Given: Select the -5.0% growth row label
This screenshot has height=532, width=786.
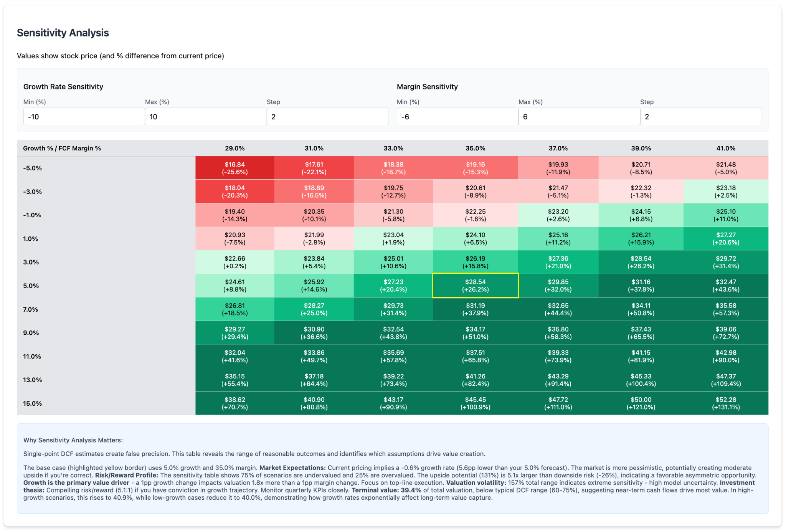Looking at the screenshot, I should [33, 168].
